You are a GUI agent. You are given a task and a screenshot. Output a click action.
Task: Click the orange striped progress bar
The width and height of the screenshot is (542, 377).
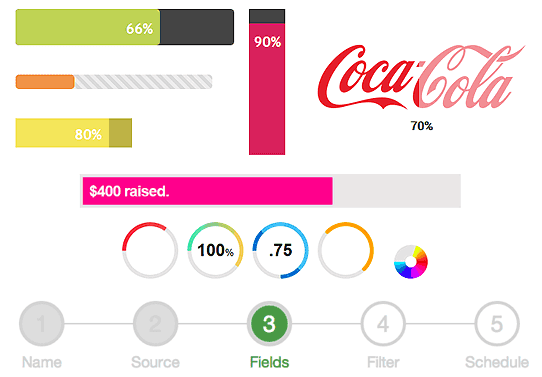[114, 82]
